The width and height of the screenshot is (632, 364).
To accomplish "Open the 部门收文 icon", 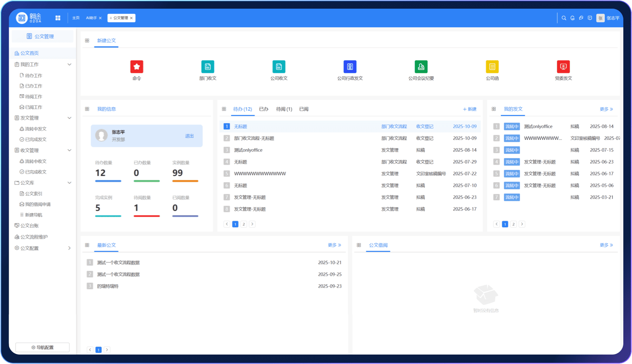I will 208,67.
